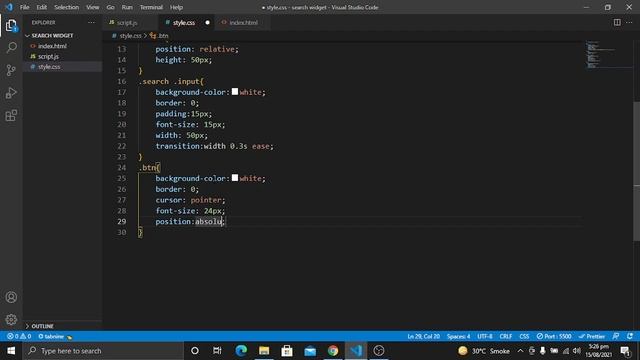Image resolution: width=640 pixels, height=360 pixels.
Task: Open the Run menu
Action: (127, 7)
